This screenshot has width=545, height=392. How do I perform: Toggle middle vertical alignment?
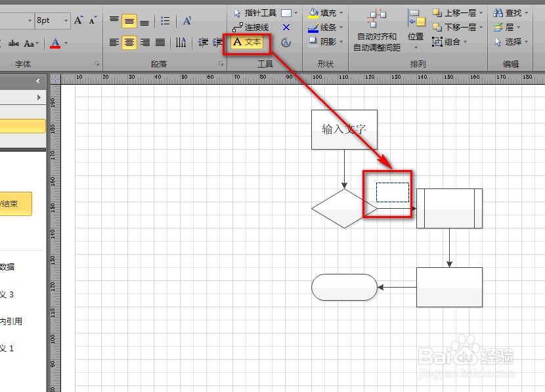pyautogui.click(x=129, y=21)
